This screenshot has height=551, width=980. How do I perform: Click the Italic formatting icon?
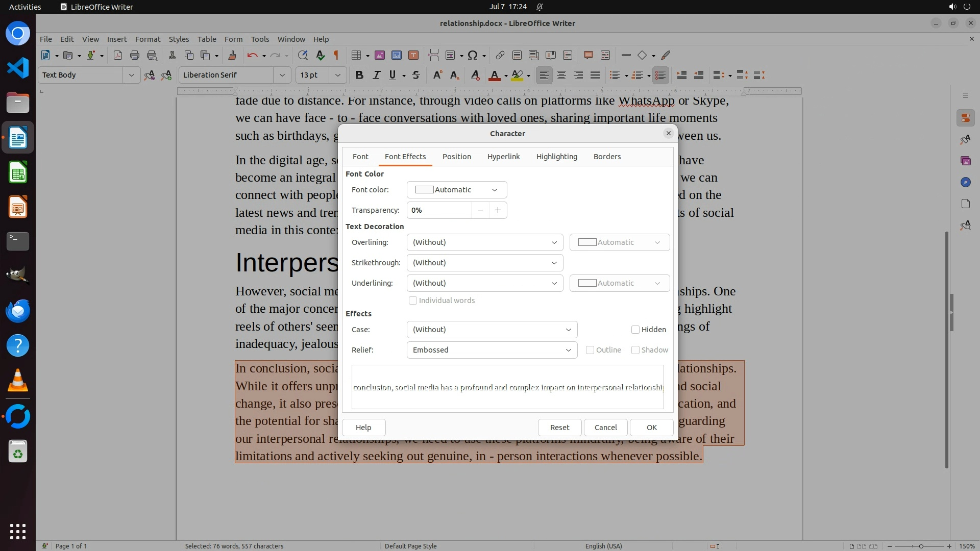click(x=376, y=75)
